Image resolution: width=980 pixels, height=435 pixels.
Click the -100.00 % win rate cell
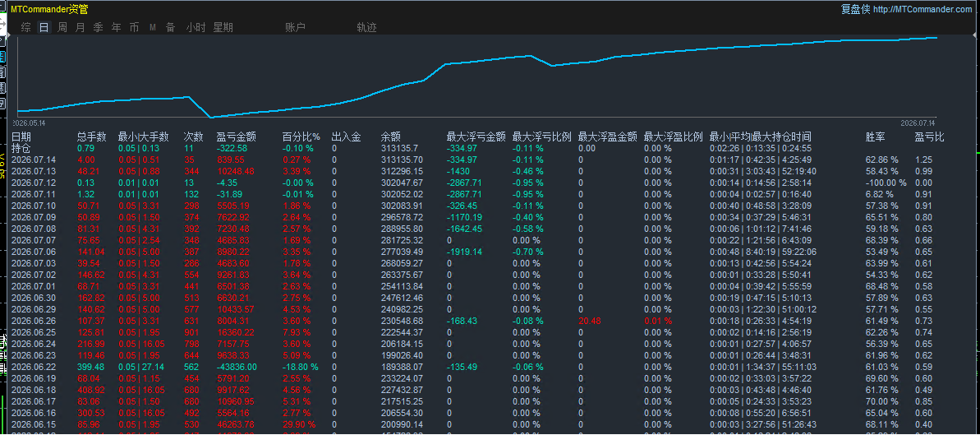tap(886, 183)
